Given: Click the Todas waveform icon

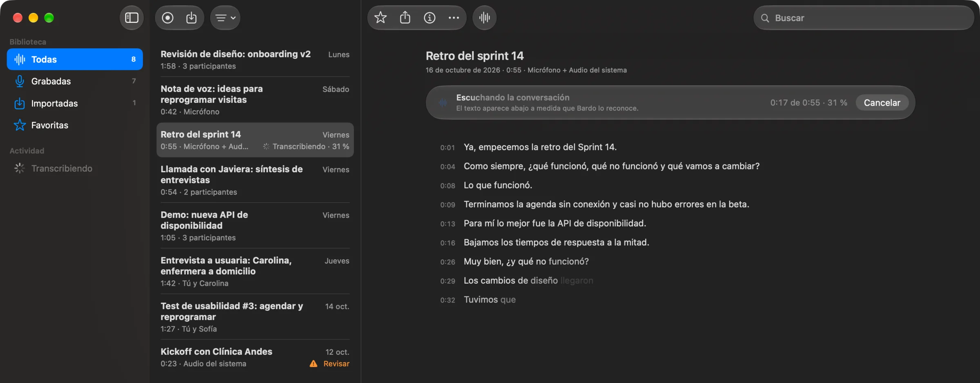Looking at the screenshot, I should 19,59.
